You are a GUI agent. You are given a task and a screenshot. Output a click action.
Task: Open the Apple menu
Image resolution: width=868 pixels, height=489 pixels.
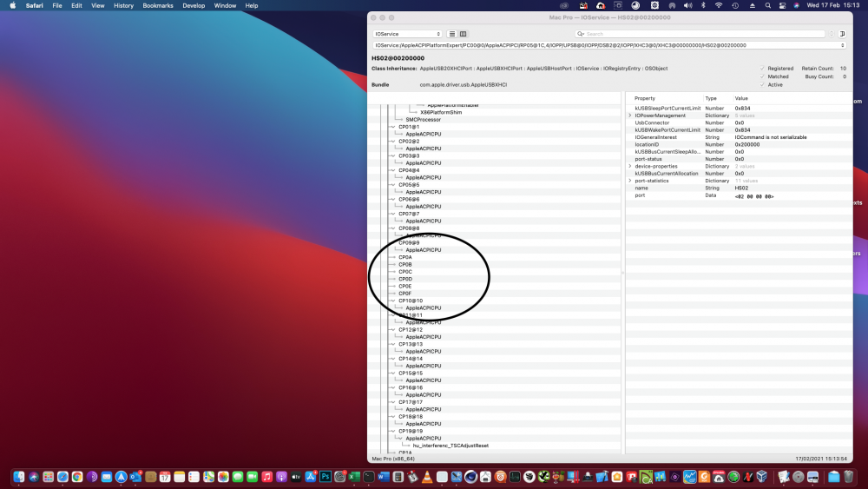pos(13,5)
